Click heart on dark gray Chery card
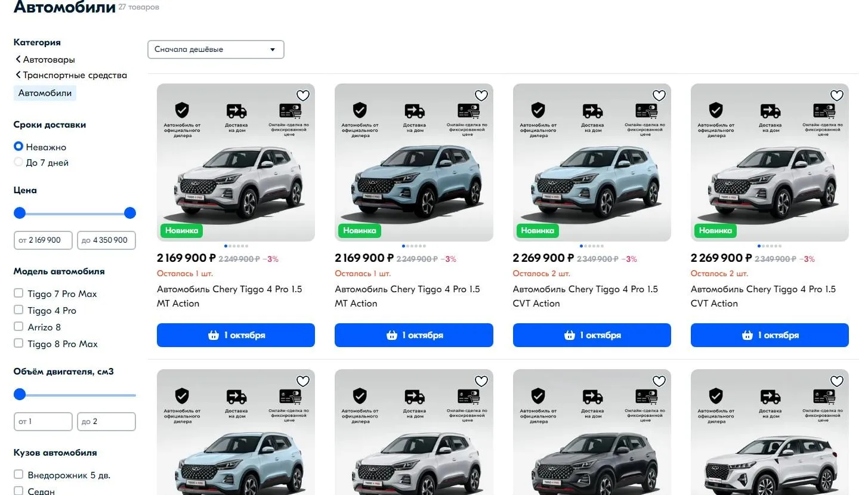868x495 pixels. pos(659,381)
